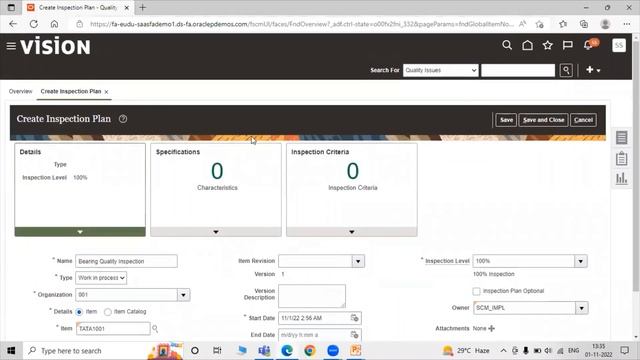Open Google Chrome from the taskbar

pos(310,351)
